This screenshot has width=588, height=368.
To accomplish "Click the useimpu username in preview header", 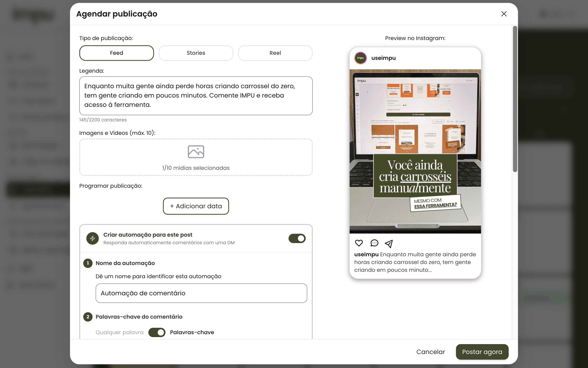I will click(x=383, y=58).
